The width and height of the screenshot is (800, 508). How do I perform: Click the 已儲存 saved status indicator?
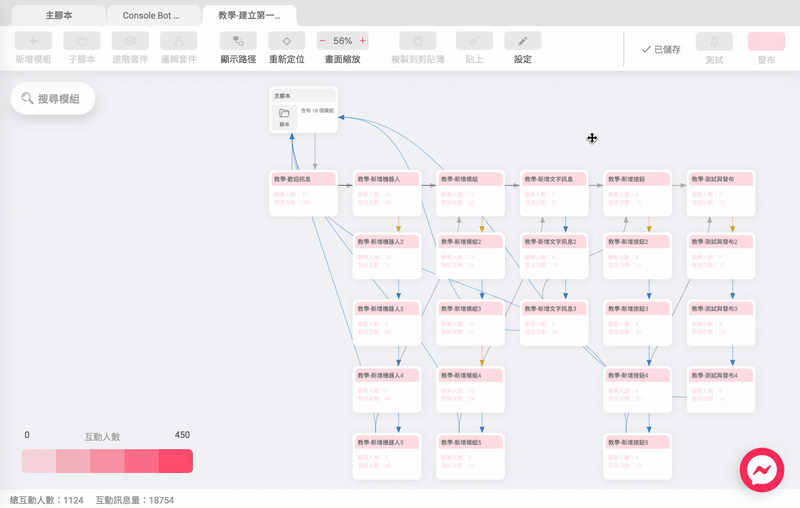(661, 49)
